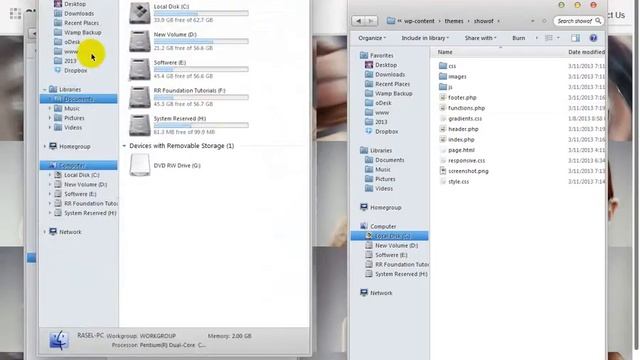
Task: Open the Include in library menu
Action: (425, 38)
